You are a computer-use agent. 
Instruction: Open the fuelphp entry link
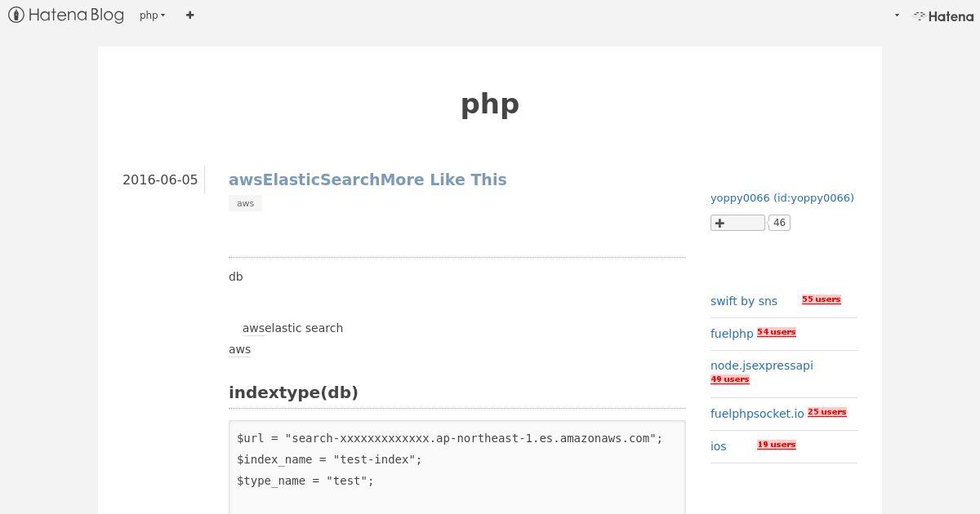tap(732, 334)
